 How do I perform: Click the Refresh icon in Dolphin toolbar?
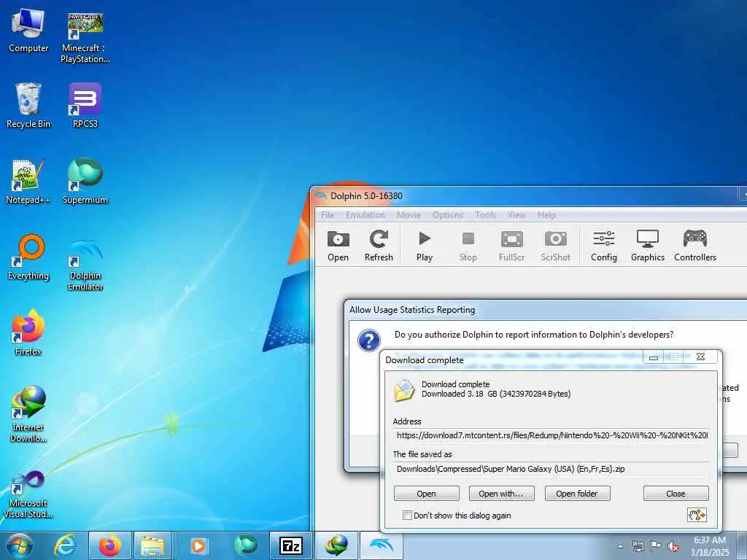pyautogui.click(x=379, y=246)
